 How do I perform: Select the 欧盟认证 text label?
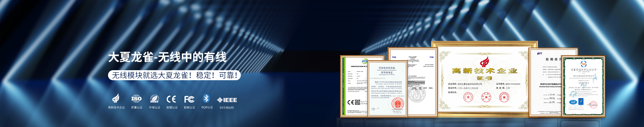(172, 108)
